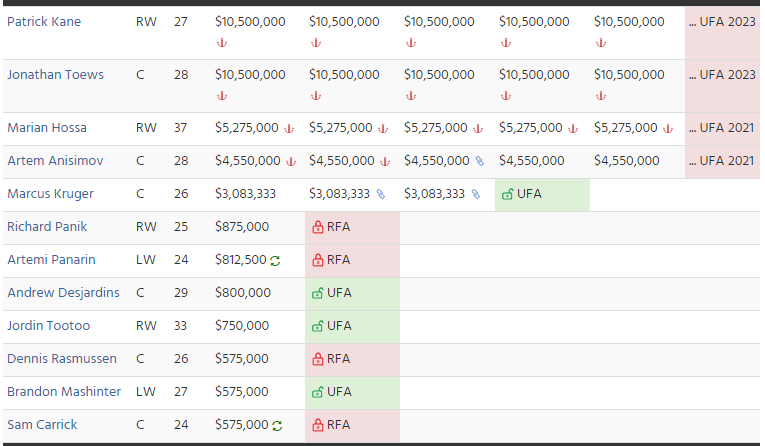Click the red lock icon in Richard Panik's RFA cell
The height and width of the screenshot is (446, 765).
coord(318,227)
